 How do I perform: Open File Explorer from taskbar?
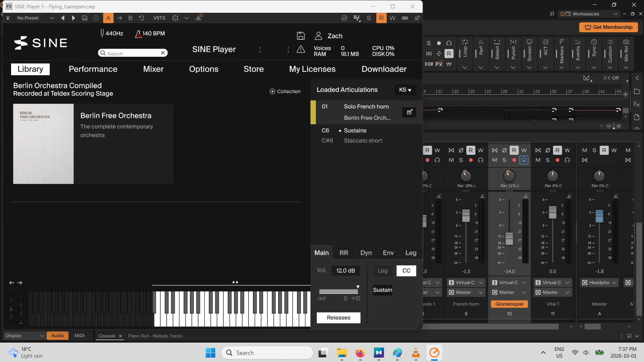(x=342, y=353)
